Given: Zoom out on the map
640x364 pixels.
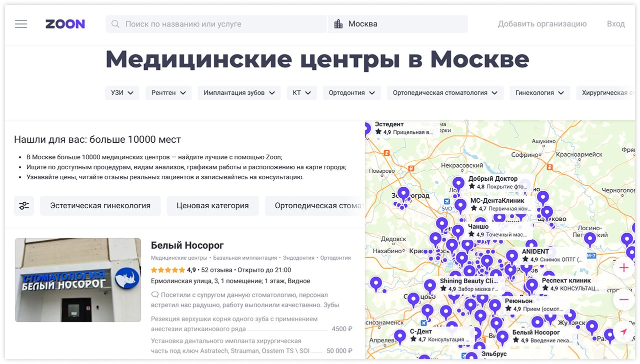Looking at the screenshot, I should (x=623, y=300).
